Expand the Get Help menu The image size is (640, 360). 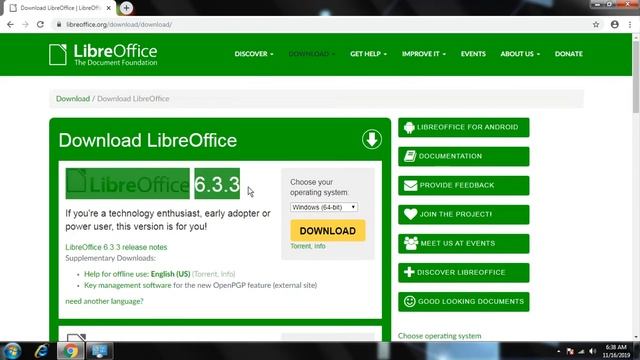[x=368, y=54]
